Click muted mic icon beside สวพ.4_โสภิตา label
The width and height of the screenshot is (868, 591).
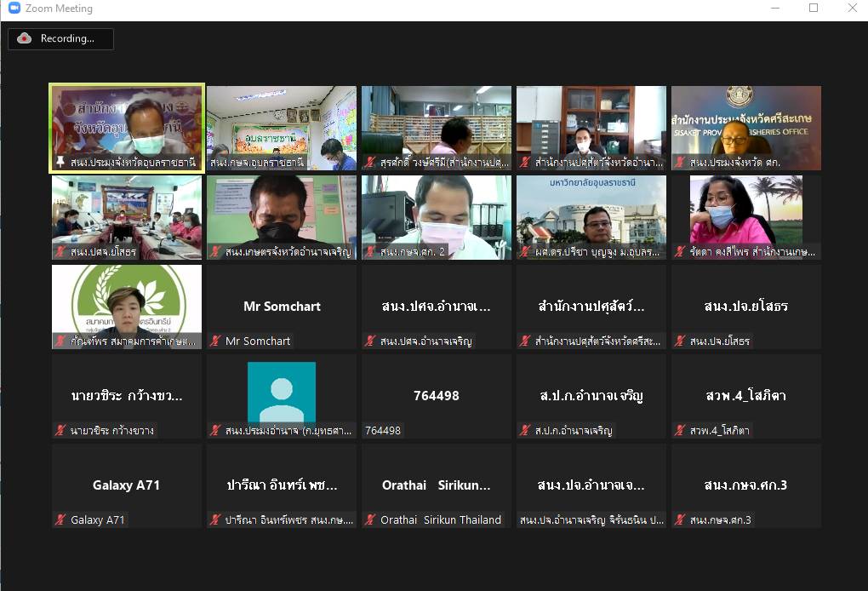680,431
